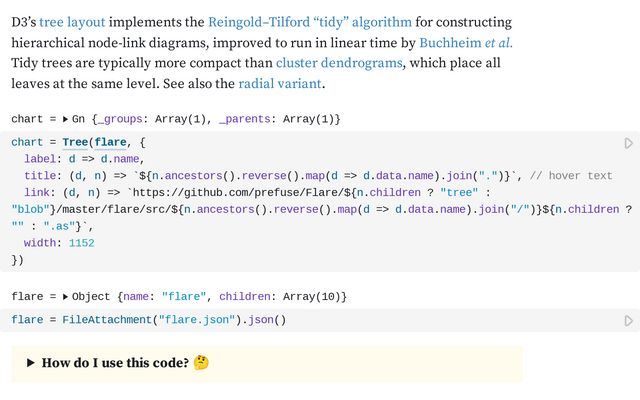The width and height of the screenshot is (640, 400).
Task: Run the flare FileAttachment cell play icon
Action: pos(629,321)
